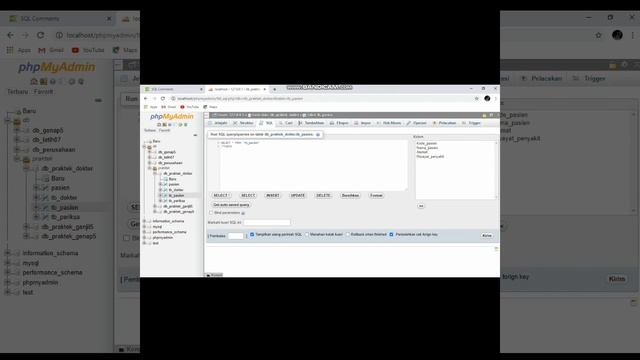Open the Chrome profile avatar
Image resolution: width=640 pixels, height=360 pixels.
tap(487, 98)
